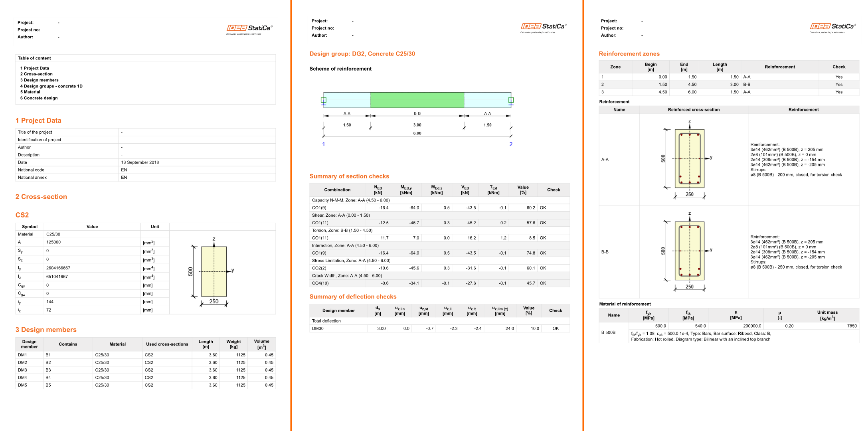Click the 6.00 total length dimension

pos(417,133)
